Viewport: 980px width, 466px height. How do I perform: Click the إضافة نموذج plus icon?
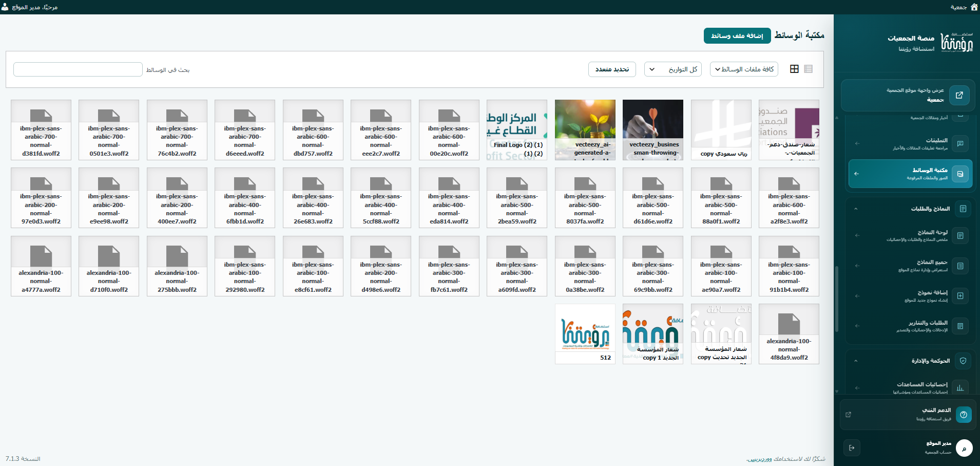click(x=960, y=296)
